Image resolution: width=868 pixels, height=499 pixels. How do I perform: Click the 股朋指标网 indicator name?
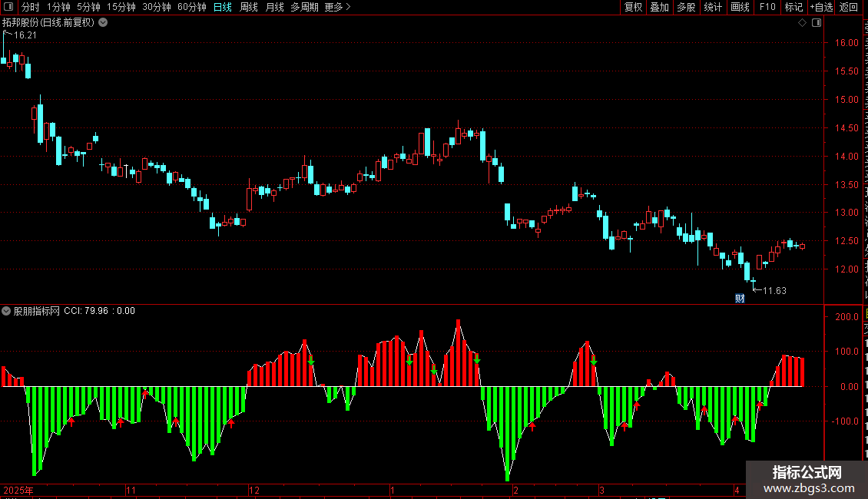tap(37, 311)
